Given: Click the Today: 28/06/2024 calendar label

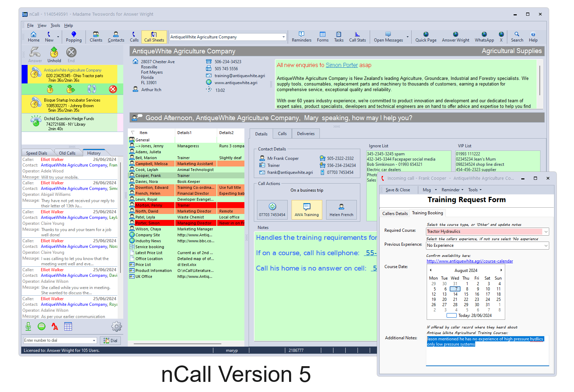Looking at the screenshot, I should tap(475, 316).
